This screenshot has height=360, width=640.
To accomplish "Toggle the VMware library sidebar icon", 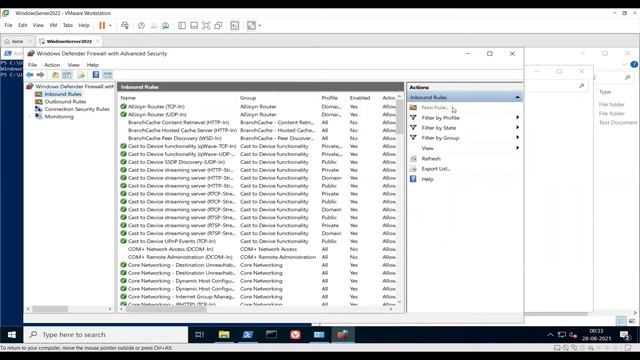I will coord(182,26).
